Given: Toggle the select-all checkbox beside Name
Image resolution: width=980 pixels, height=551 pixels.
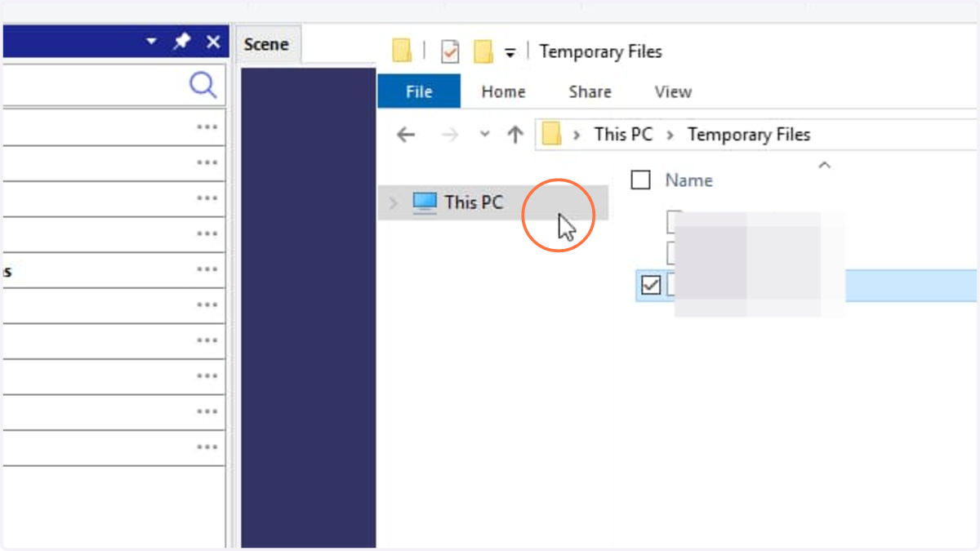Looking at the screenshot, I should (x=641, y=180).
